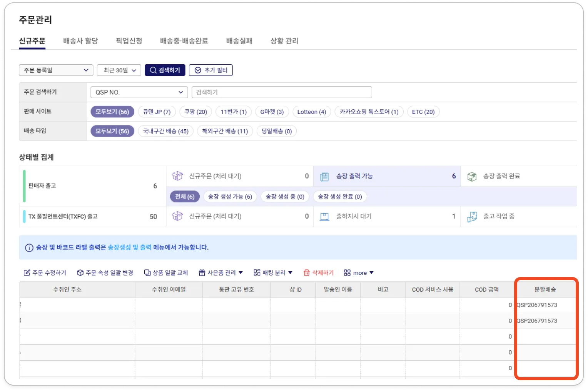Click the 통관 고유 번호 column header
This screenshot has height=391, width=588.
(x=236, y=289)
